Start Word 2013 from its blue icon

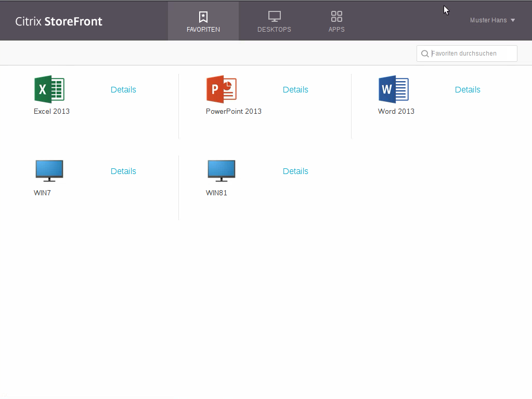click(394, 90)
